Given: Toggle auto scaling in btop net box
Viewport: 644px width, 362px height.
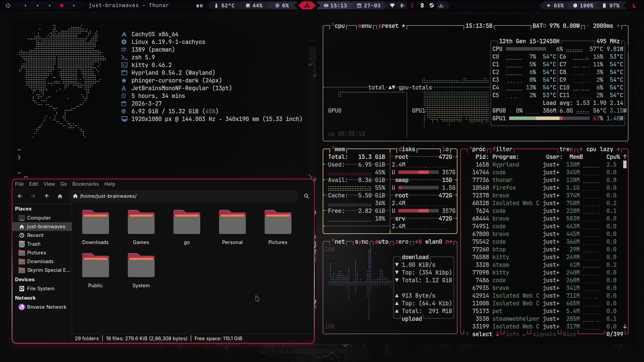Looking at the screenshot, I should (x=382, y=242).
